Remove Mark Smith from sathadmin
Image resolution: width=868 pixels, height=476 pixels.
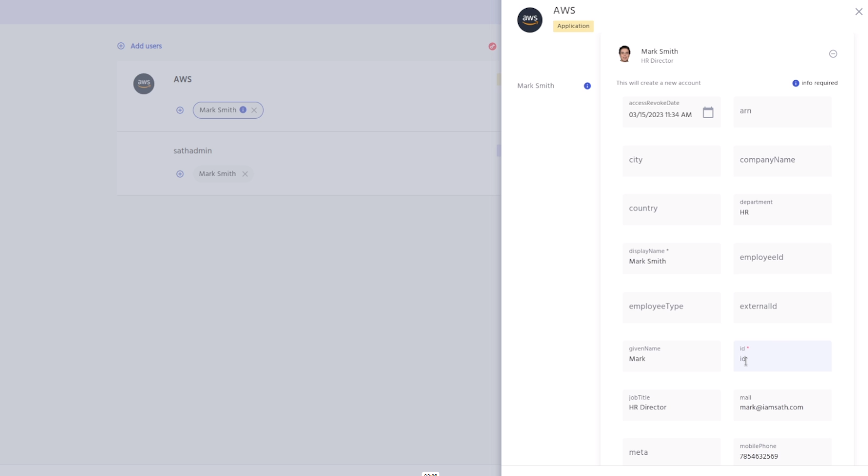click(245, 174)
